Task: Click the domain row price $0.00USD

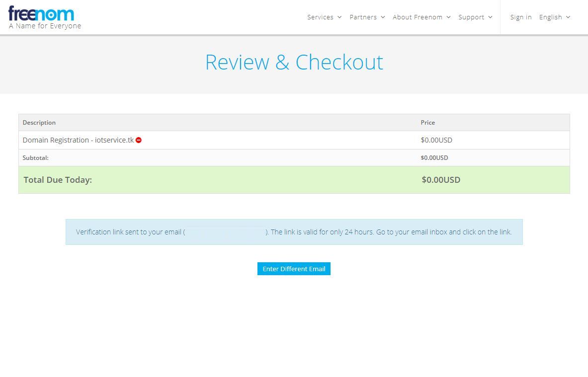Action: tap(436, 140)
